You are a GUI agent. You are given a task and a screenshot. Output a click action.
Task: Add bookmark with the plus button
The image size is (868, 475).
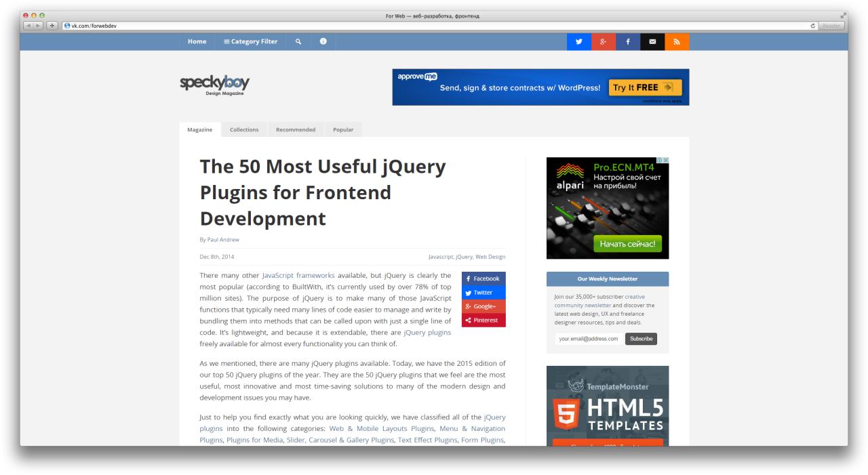pyautogui.click(x=52, y=26)
